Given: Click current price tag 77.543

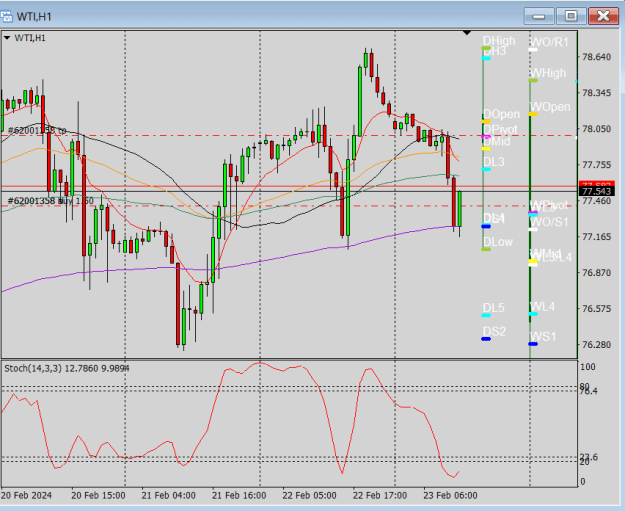Looking at the screenshot, I should pyautogui.click(x=596, y=192).
